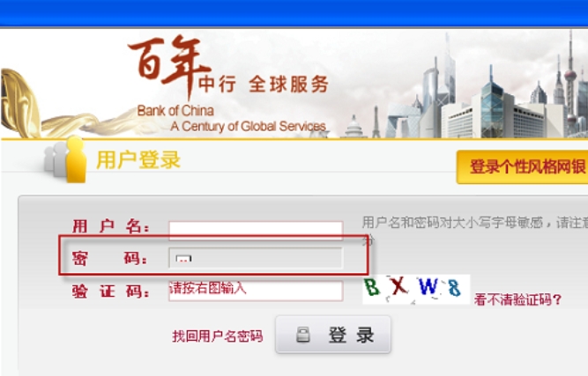Click the green letter B in captcha
Screen dimensions: 588x376
pos(372,287)
